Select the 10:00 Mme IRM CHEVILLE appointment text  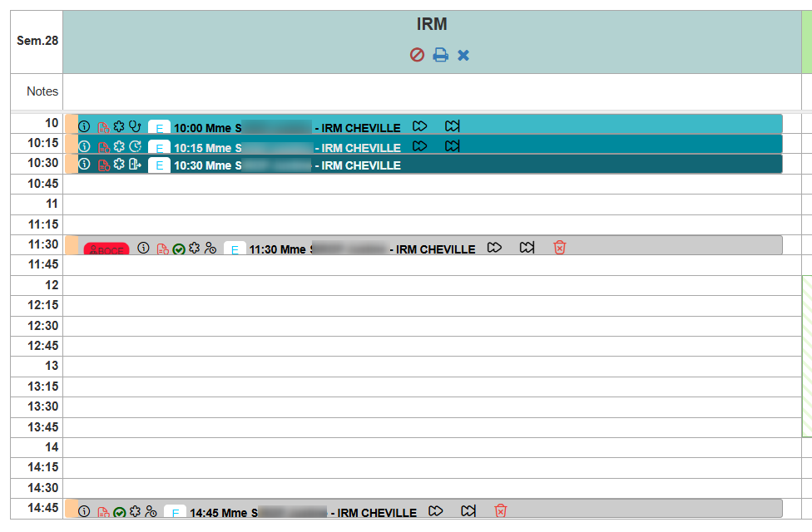[287, 128]
